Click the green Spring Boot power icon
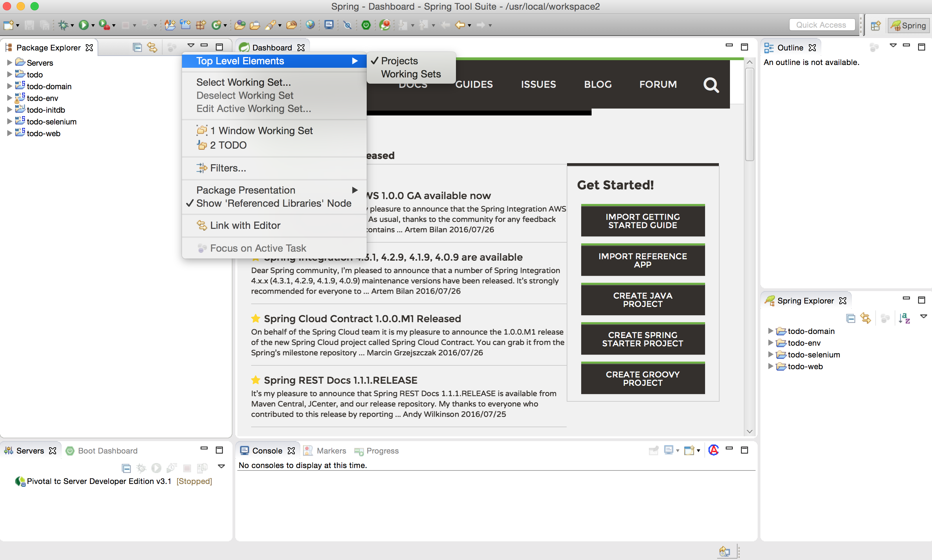This screenshot has width=932, height=560. pos(366,25)
